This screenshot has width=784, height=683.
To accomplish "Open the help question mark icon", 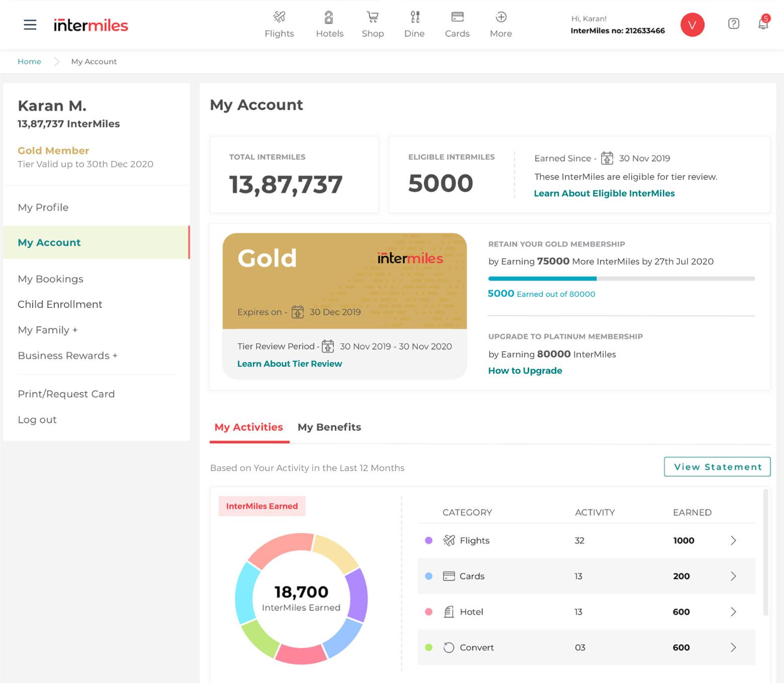I will point(733,24).
